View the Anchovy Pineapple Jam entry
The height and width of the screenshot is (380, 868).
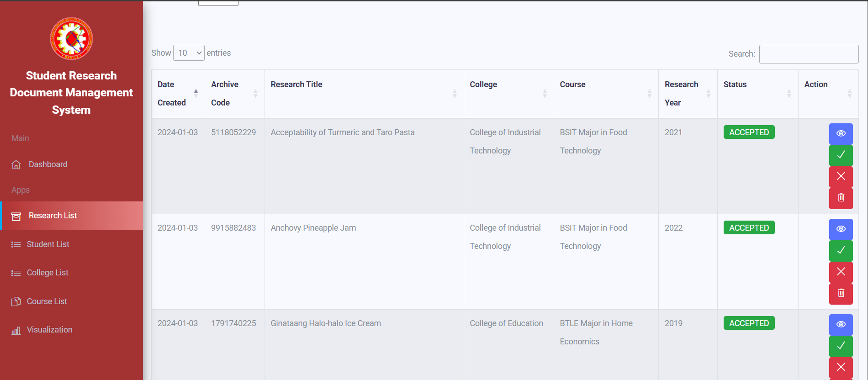click(841, 229)
